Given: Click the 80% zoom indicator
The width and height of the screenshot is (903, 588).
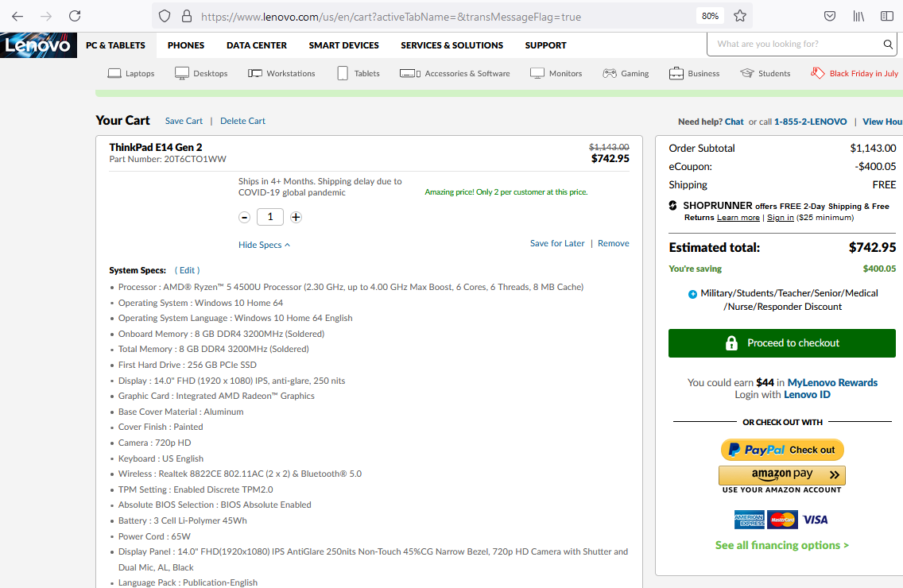Looking at the screenshot, I should click(x=710, y=16).
